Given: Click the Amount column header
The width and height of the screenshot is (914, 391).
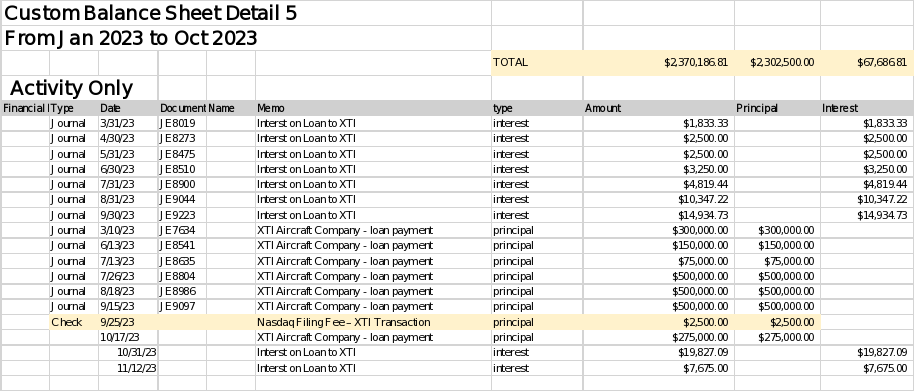Looking at the screenshot, I should [659, 108].
